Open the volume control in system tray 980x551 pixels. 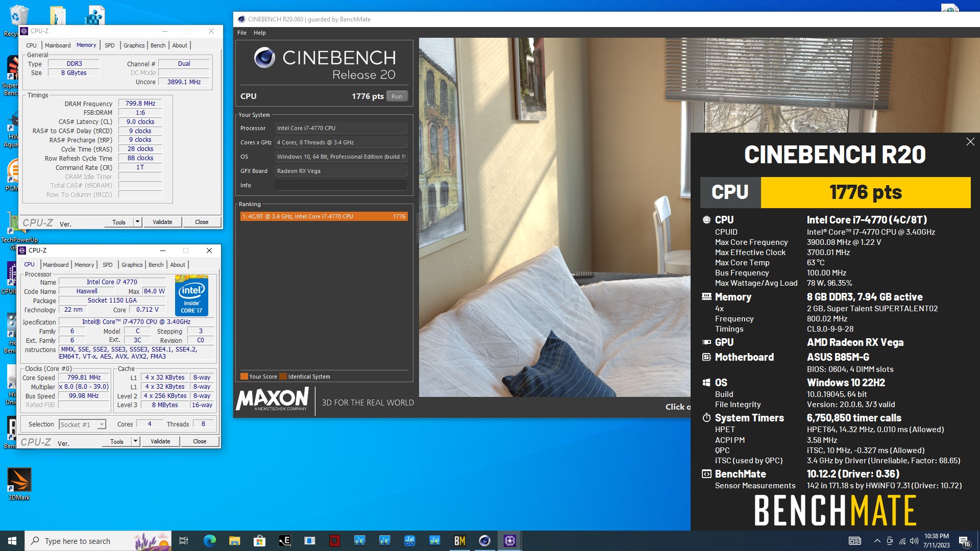coord(914,541)
